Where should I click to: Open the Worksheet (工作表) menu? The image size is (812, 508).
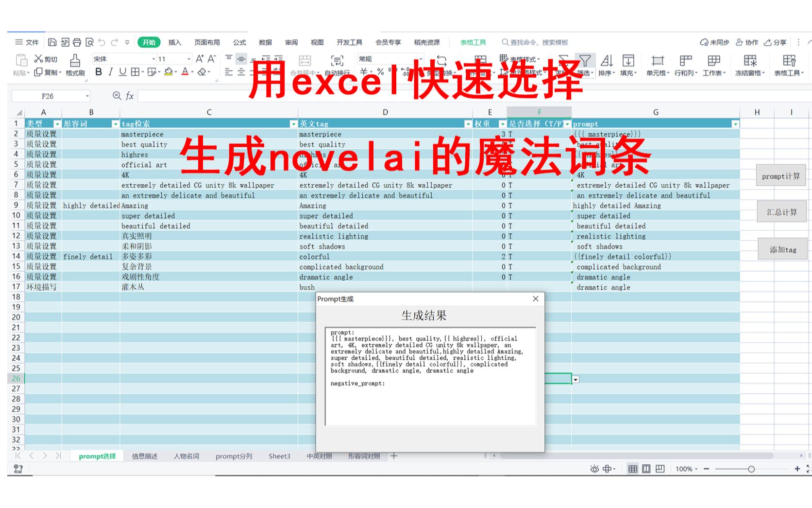click(x=714, y=65)
